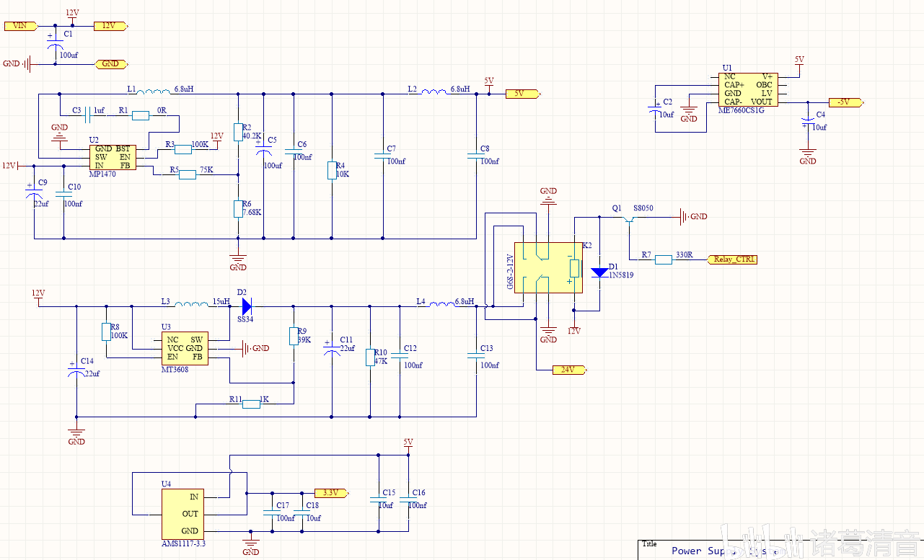Select the S8050 transistor Q1

(x=630, y=219)
